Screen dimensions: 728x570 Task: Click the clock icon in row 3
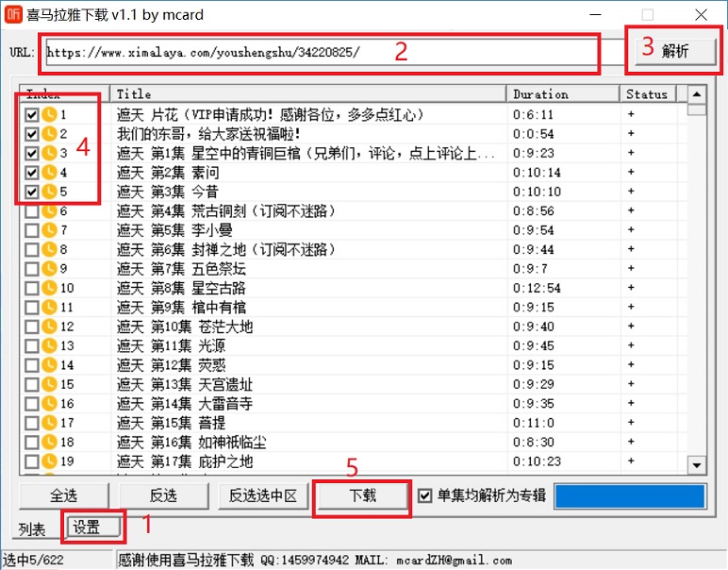49,153
